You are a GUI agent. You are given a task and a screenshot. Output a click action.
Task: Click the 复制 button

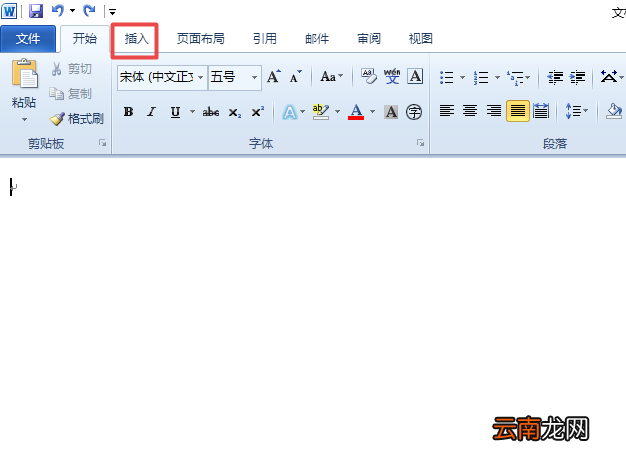click(x=71, y=94)
